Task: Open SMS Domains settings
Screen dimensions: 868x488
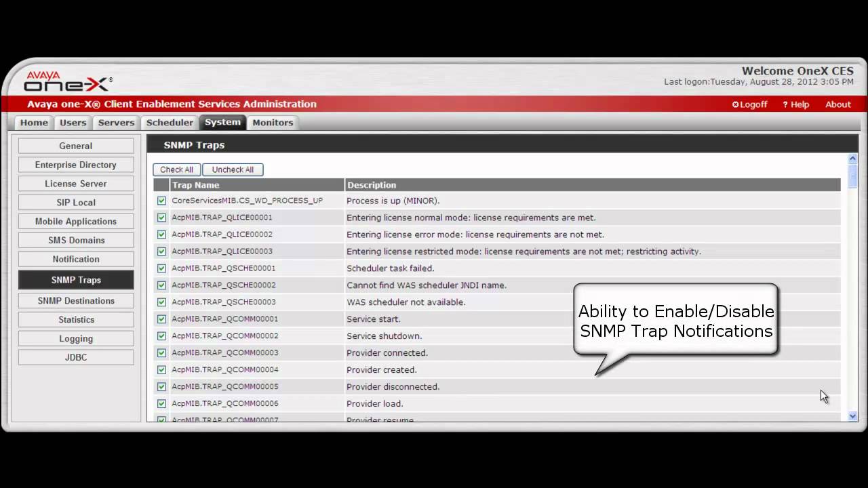Action: pyautogui.click(x=76, y=241)
